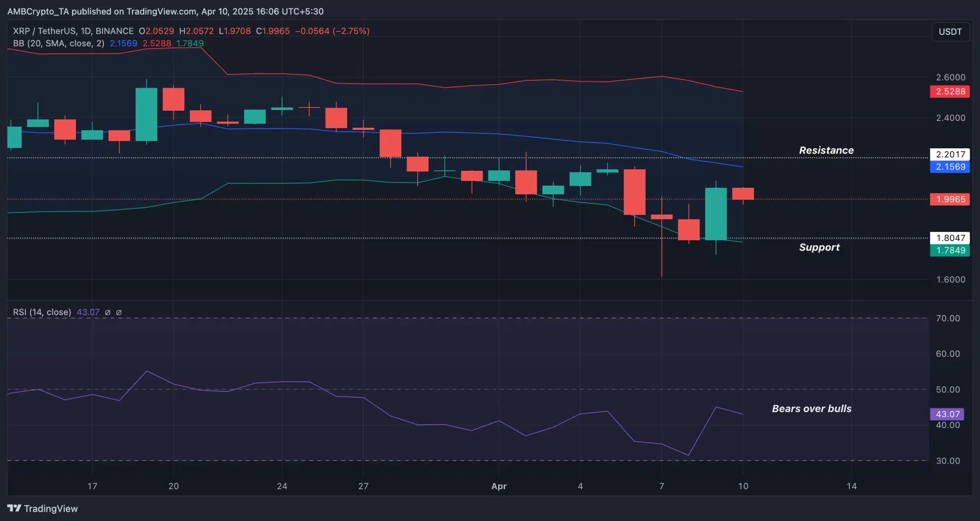The height and width of the screenshot is (521, 980).
Task: Click green 1.7849 lower band price tag
Action: pyautogui.click(x=950, y=250)
